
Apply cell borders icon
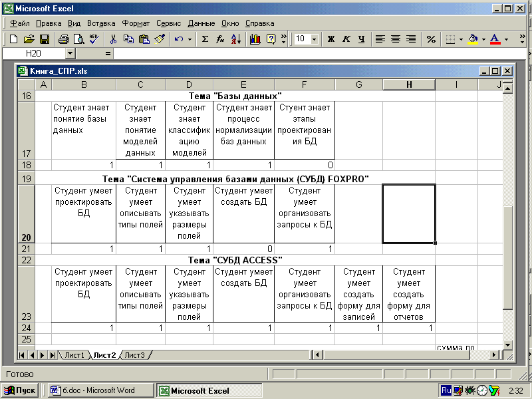click(x=450, y=39)
